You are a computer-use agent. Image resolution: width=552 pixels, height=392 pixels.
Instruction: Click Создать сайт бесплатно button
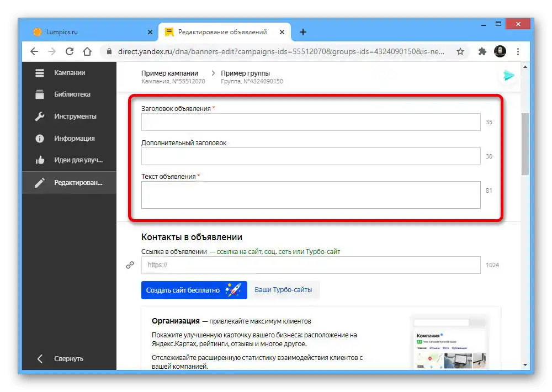pyautogui.click(x=194, y=290)
